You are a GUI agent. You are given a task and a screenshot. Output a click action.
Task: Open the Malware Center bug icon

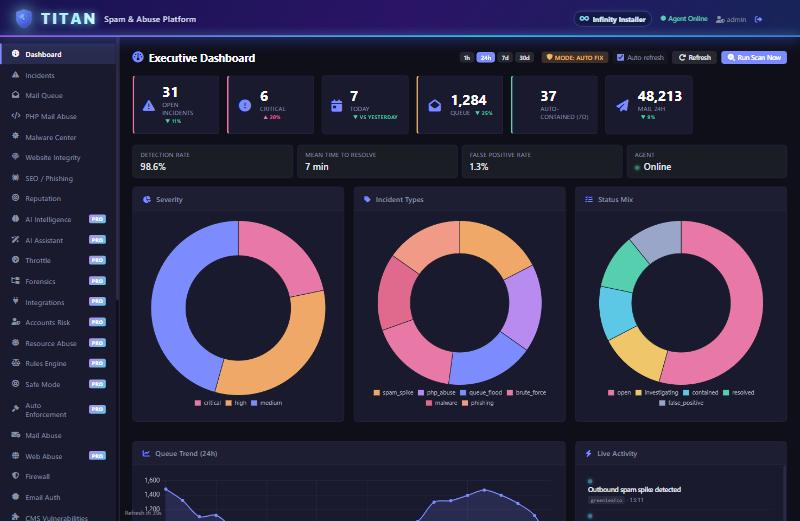(x=15, y=136)
